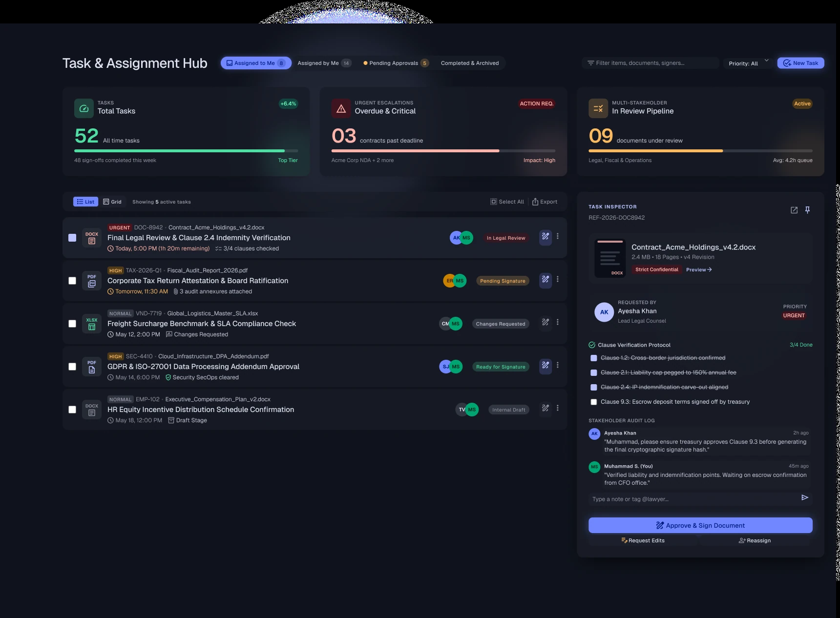Select checkbox for Corporate Tax Return task

coord(72,281)
